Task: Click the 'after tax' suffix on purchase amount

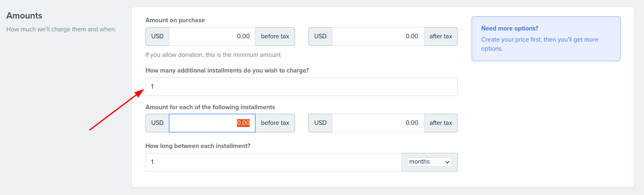Action: [x=441, y=36]
